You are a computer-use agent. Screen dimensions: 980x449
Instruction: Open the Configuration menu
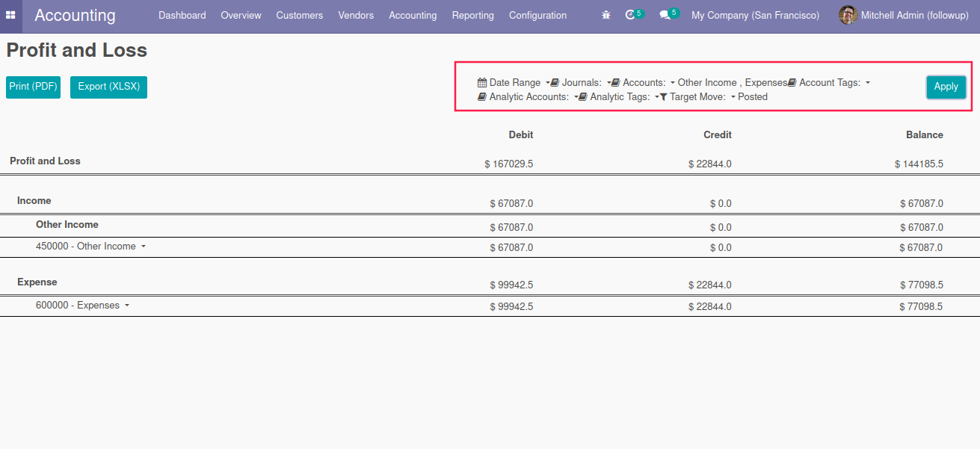coord(538,15)
